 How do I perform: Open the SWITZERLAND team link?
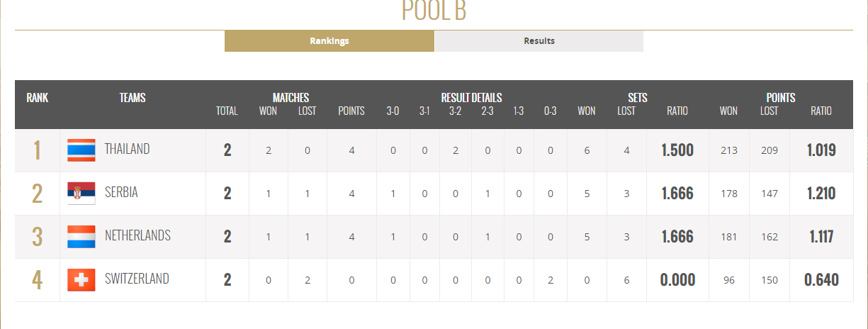pyautogui.click(x=137, y=279)
